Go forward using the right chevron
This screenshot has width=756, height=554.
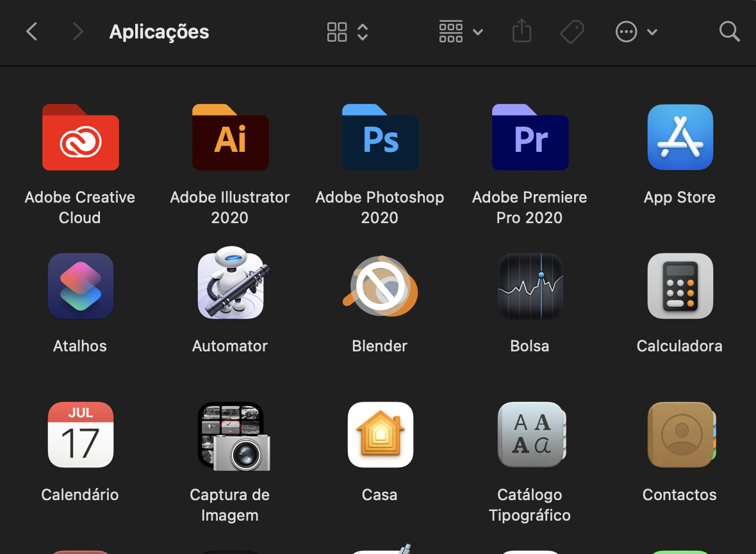point(78,32)
